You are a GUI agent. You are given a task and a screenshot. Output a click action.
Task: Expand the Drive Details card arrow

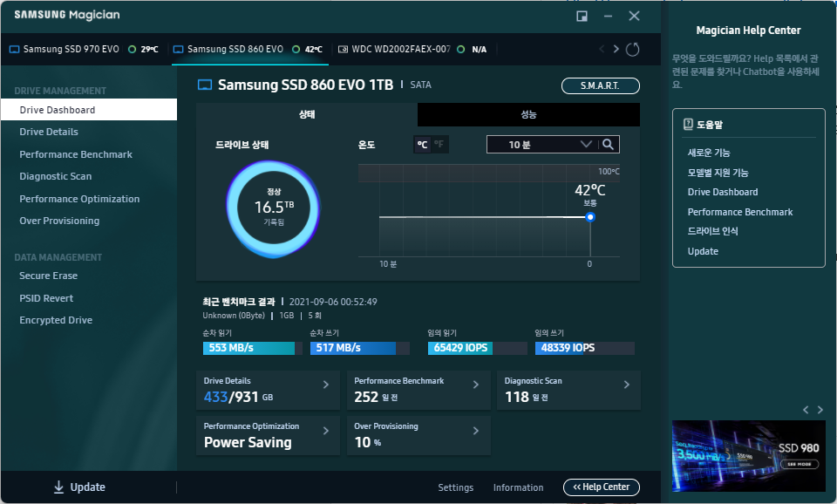325,385
